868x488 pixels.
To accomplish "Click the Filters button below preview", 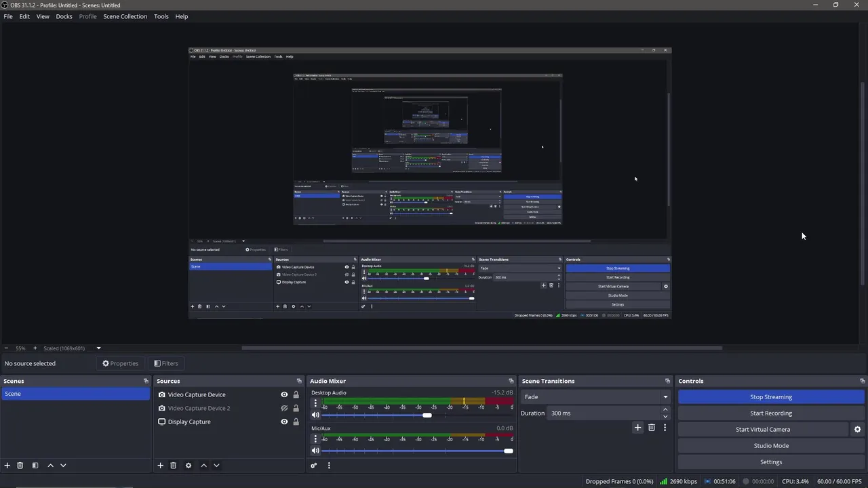I will 166,363.
